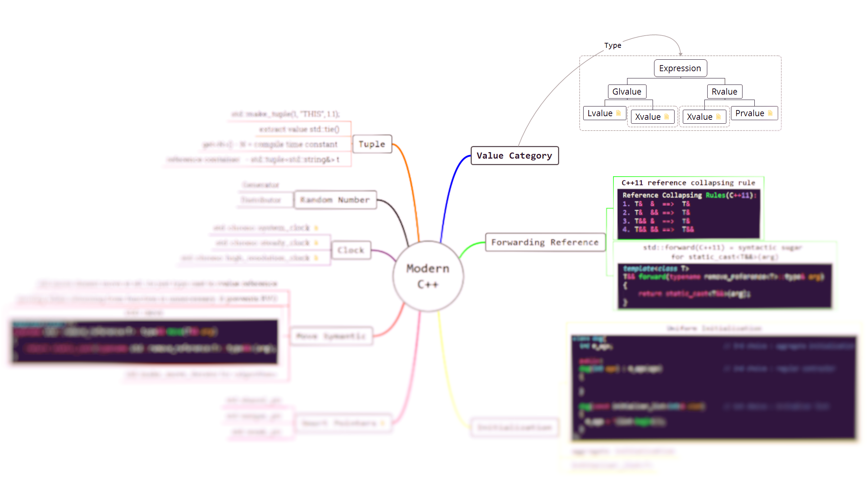Open note icon beside system_clock topic
868x478 pixels.
[316, 228]
